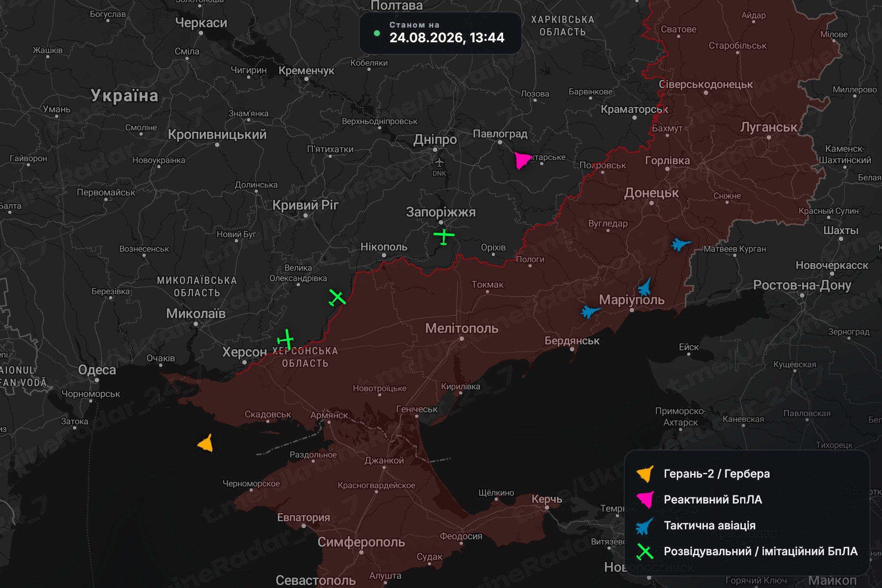Click the Запоріжжя city label
The height and width of the screenshot is (588, 882).
coord(441,212)
